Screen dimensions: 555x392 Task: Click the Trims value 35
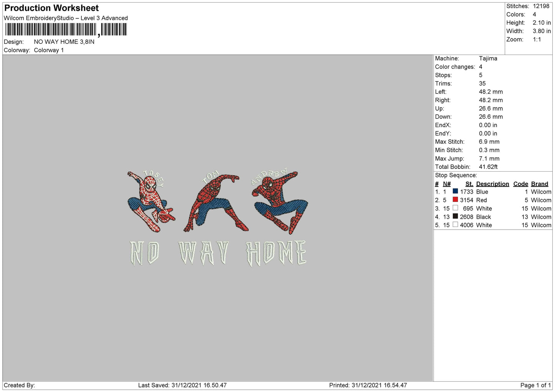[x=482, y=83]
